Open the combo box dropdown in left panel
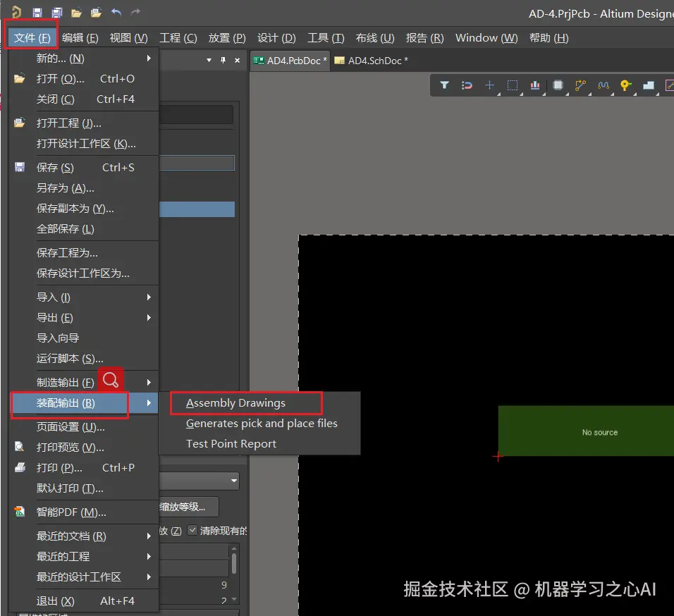674x616 pixels. tap(234, 481)
